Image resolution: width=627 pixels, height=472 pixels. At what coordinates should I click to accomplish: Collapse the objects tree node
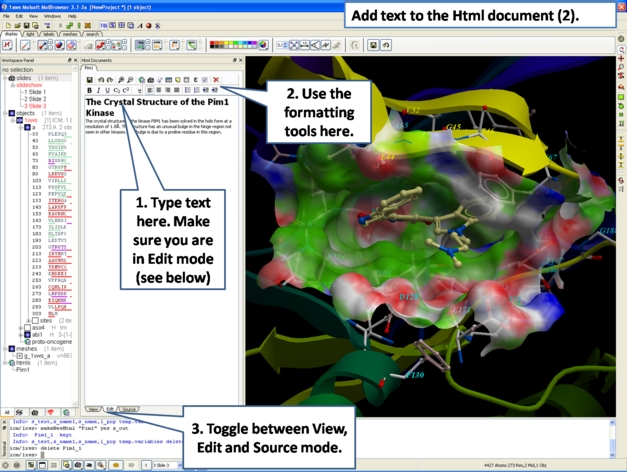[4, 113]
